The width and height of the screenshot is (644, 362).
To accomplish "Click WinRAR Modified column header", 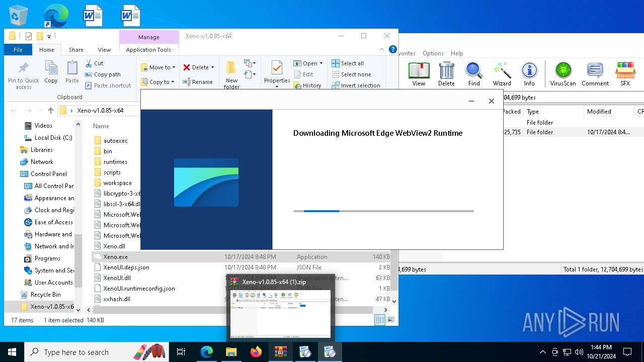I will 599,112.
